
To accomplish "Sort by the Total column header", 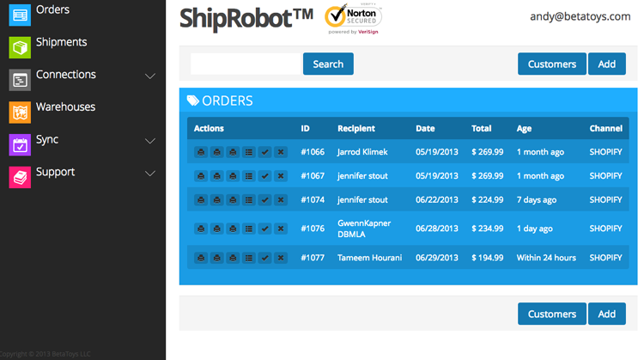I will (x=482, y=128).
